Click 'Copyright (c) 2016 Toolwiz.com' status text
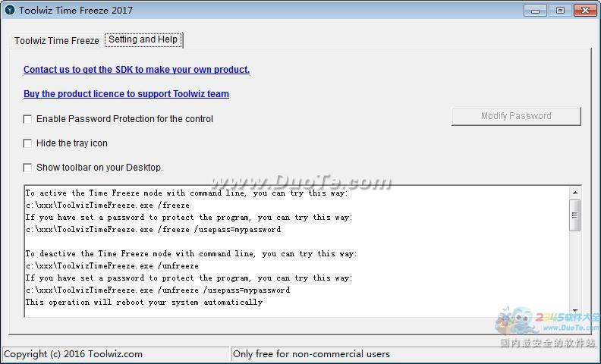This screenshot has height=364, width=601. click(x=73, y=353)
